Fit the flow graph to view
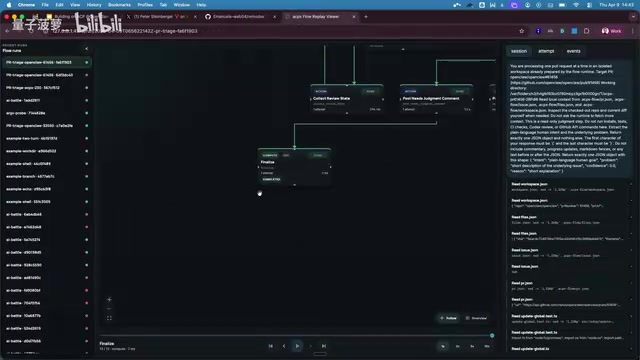This screenshot has width=640, height=360. [x=109, y=318]
